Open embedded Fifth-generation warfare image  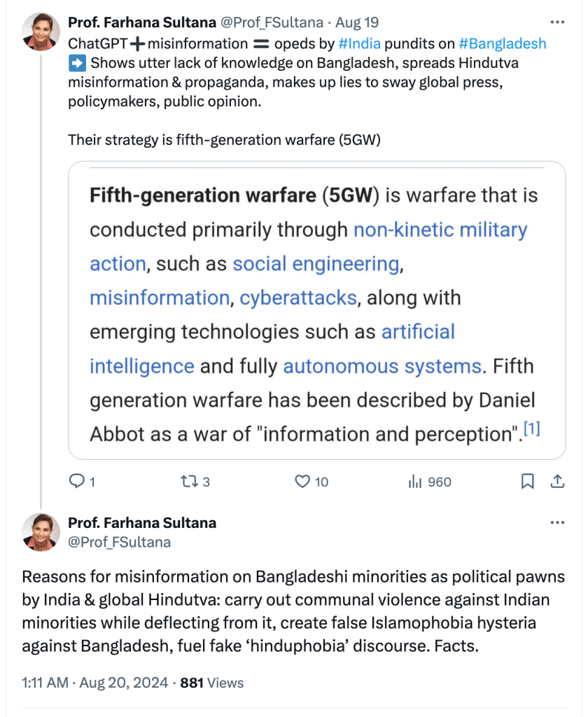[x=316, y=310]
